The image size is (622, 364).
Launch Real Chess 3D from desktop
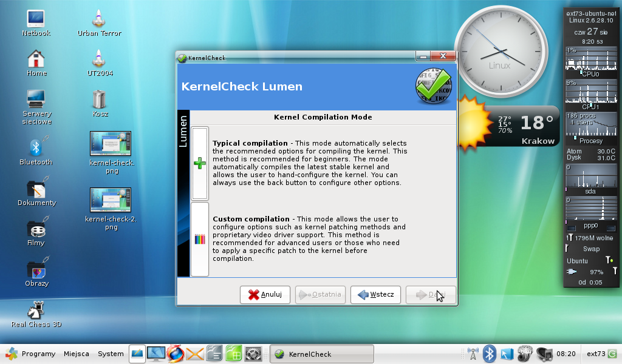tap(36, 314)
